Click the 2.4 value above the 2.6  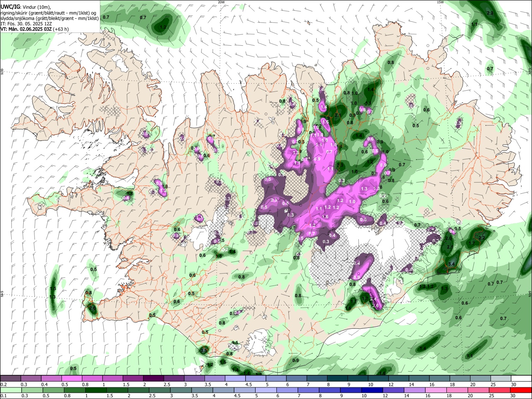pos(373,299)
